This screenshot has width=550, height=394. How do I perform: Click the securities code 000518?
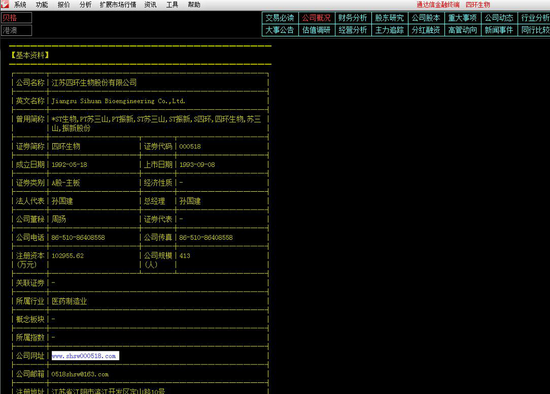pos(190,147)
